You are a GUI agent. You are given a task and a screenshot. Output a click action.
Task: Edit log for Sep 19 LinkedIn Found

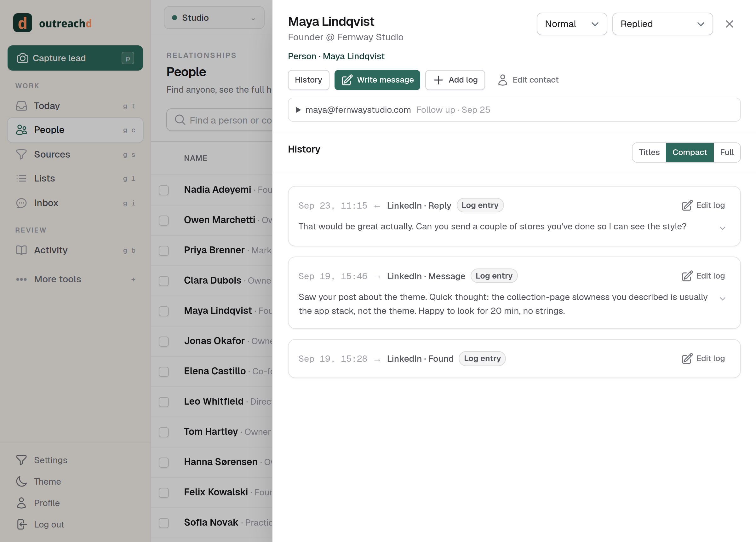(x=703, y=359)
